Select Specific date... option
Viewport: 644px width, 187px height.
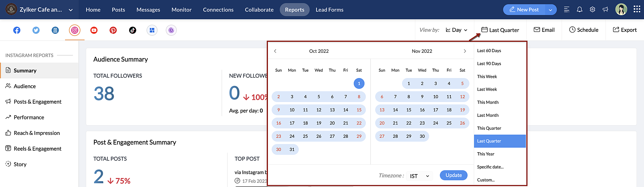point(500,167)
